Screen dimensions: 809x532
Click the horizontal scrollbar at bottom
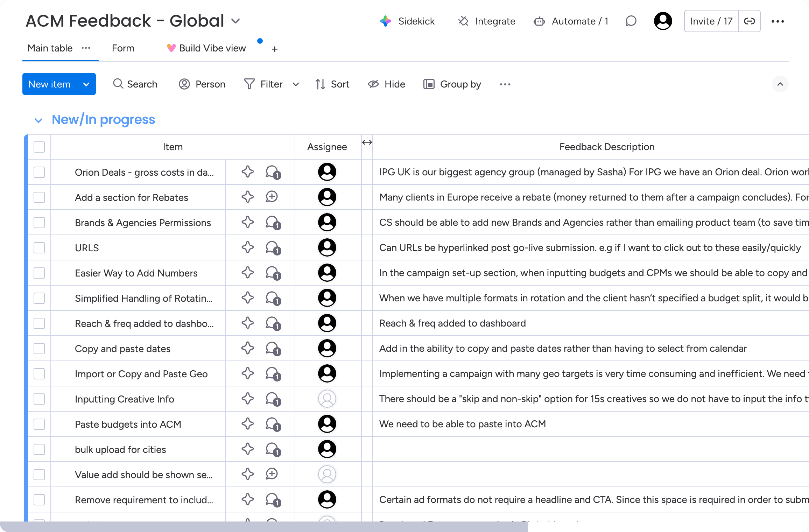[264, 526]
